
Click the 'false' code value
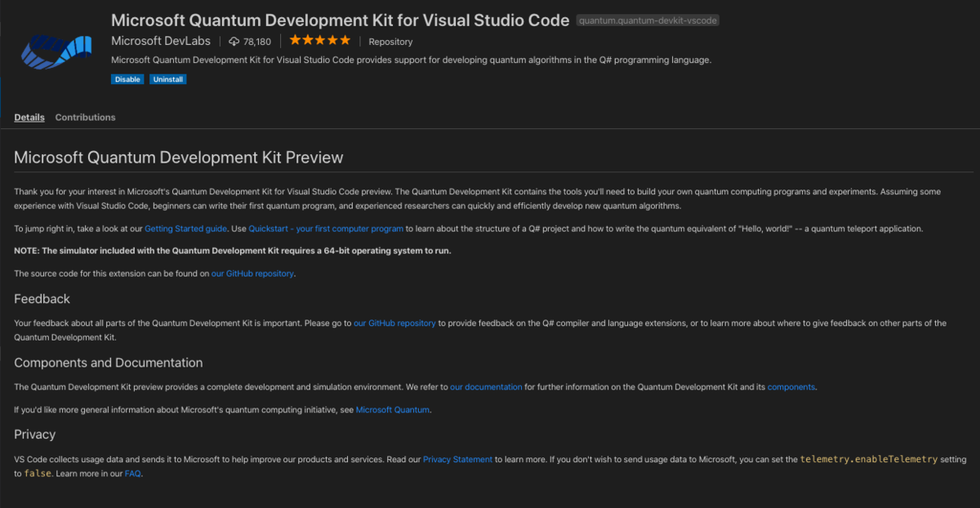coord(38,474)
